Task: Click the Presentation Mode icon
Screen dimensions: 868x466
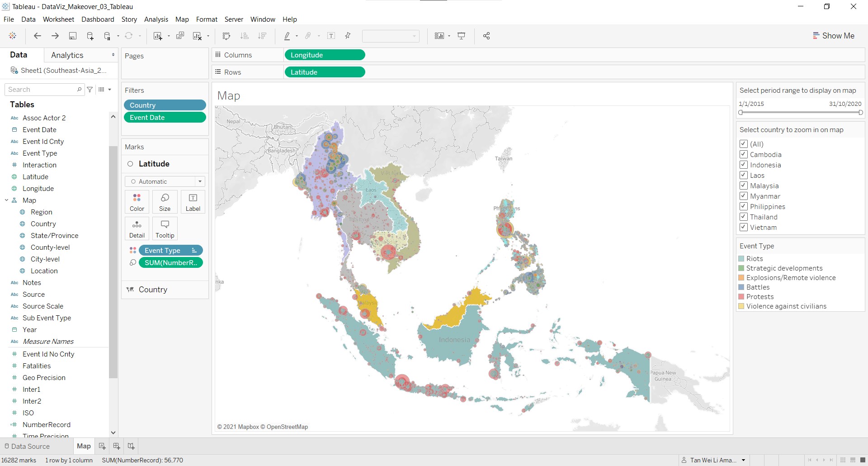Action: click(462, 36)
